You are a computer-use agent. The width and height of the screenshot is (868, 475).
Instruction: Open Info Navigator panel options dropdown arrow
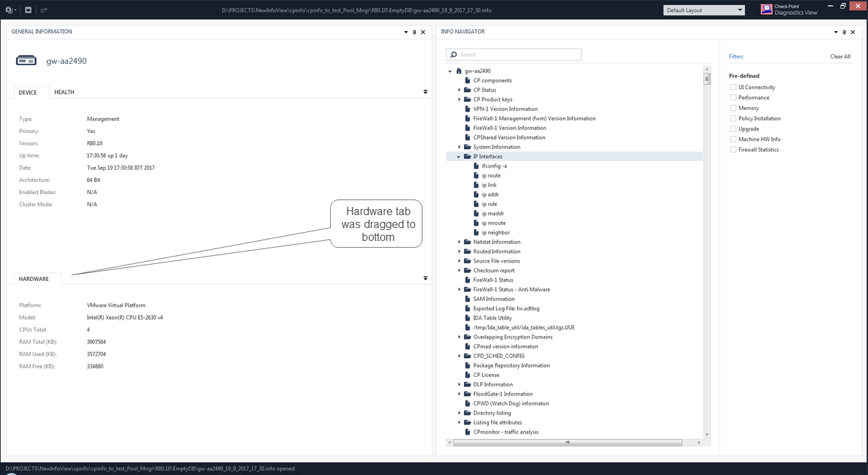(836, 32)
